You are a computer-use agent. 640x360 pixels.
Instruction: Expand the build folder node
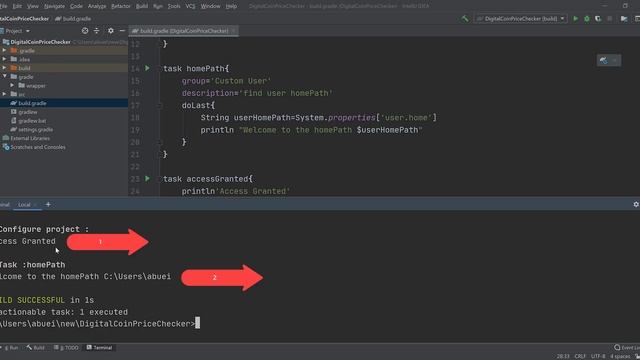point(4,68)
